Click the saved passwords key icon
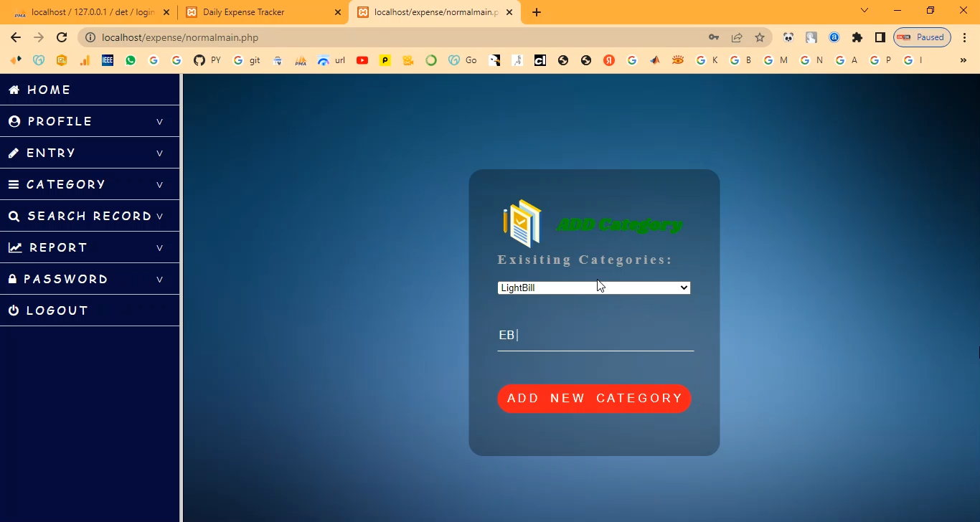 coord(713,37)
